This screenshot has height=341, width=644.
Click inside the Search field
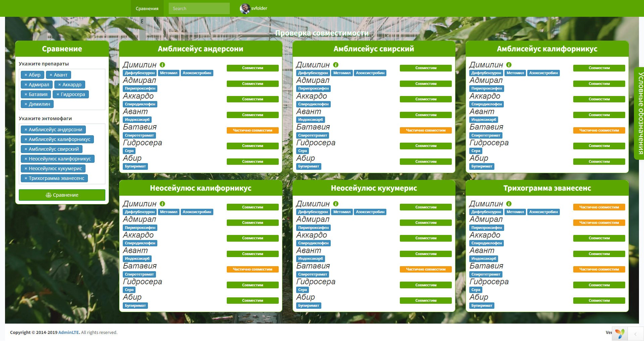[199, 8]
